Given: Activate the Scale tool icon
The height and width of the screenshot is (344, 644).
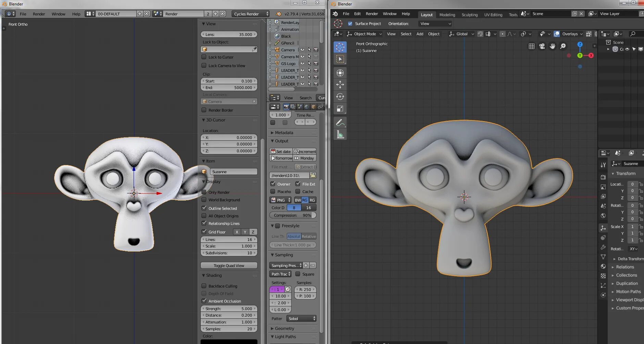Looking at the screenshot, I should tap(340, 109).
